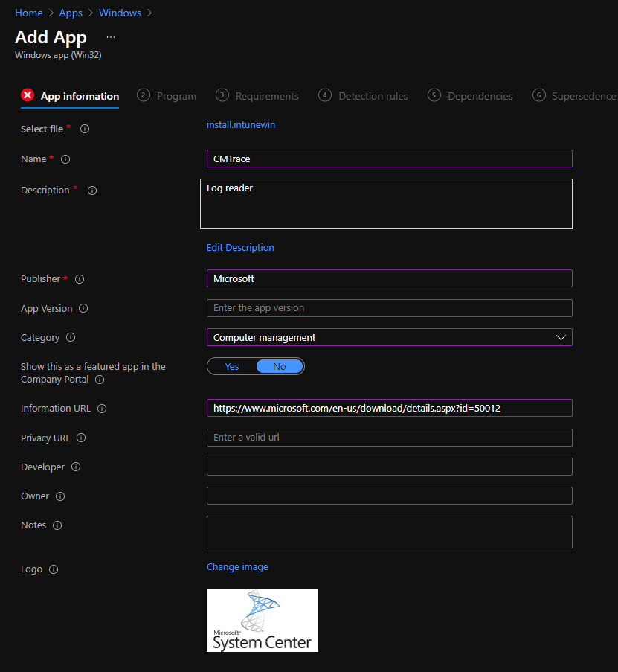Screen dimensions: 618x672
Task: Click the info icon beside App Version
Action: [x=83, y=309]
